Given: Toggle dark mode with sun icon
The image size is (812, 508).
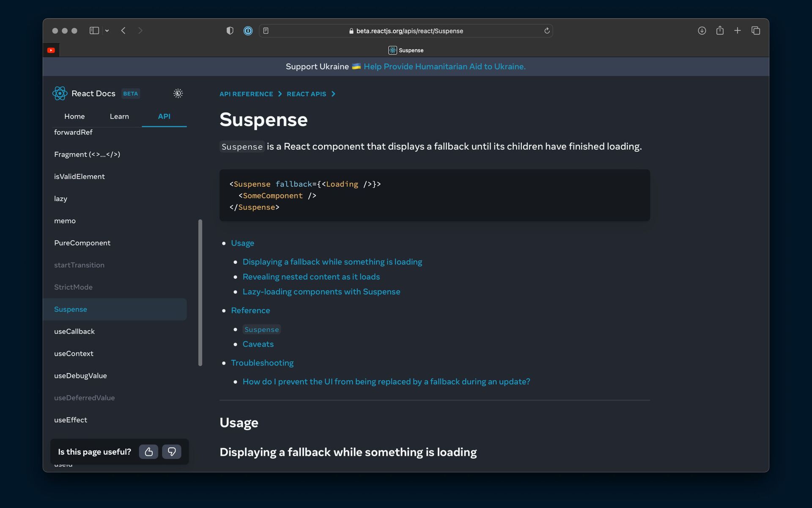Looking at the screenshot, I should [178, 93].
